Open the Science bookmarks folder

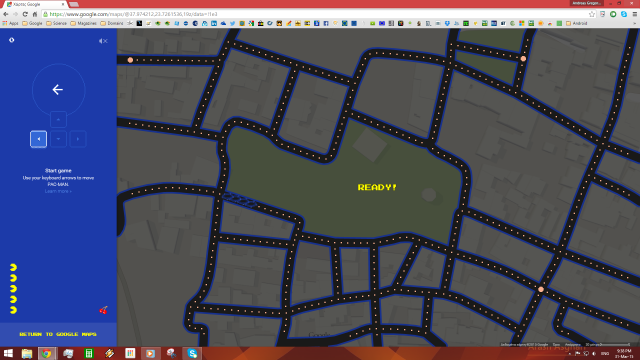[x=56, y=23]
